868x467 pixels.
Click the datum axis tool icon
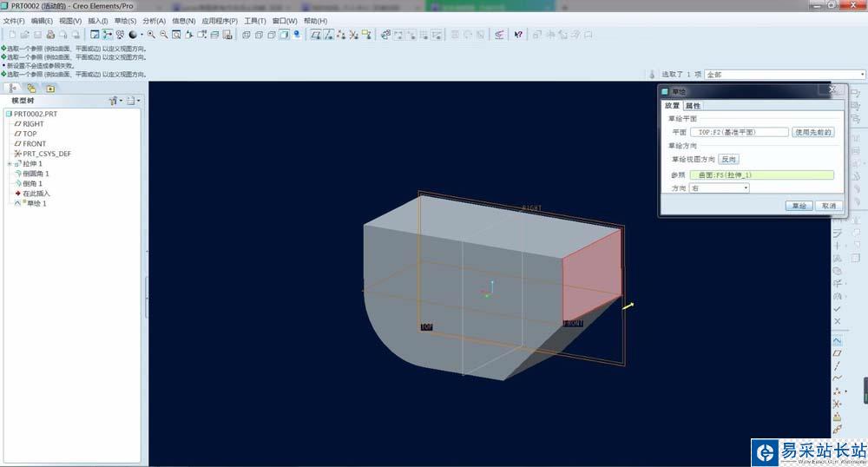(837, 365)
